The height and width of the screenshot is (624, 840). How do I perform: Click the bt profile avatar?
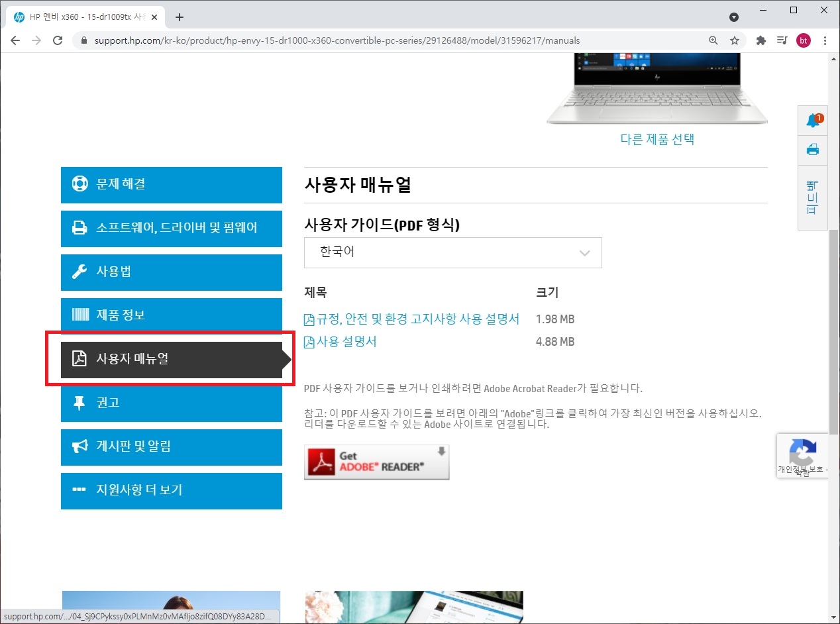coord(804,40)
